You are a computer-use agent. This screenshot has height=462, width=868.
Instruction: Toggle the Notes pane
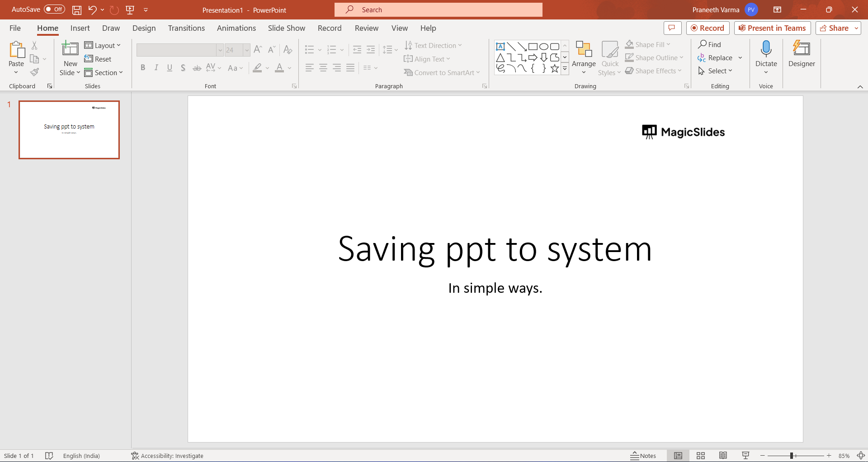pos(643,456)
